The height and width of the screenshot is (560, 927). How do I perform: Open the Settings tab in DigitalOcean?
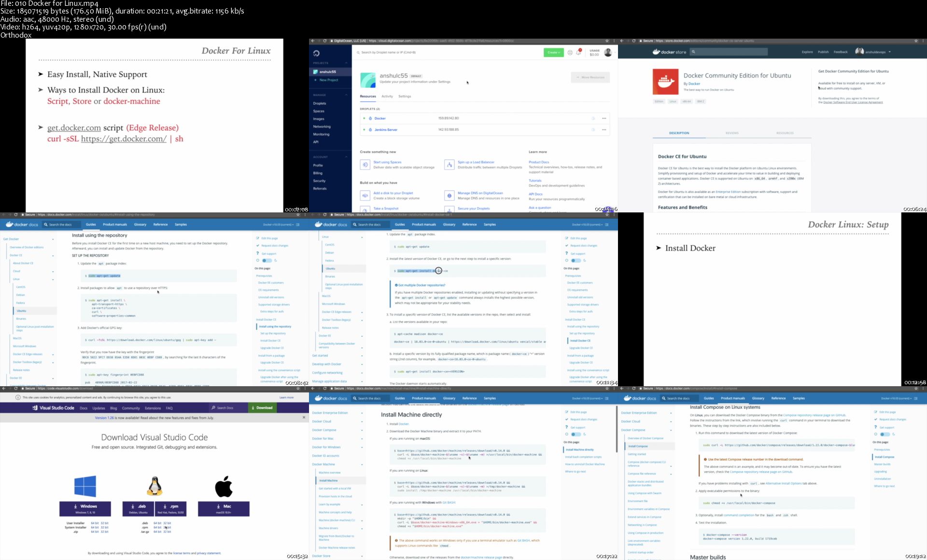(405, 97)
